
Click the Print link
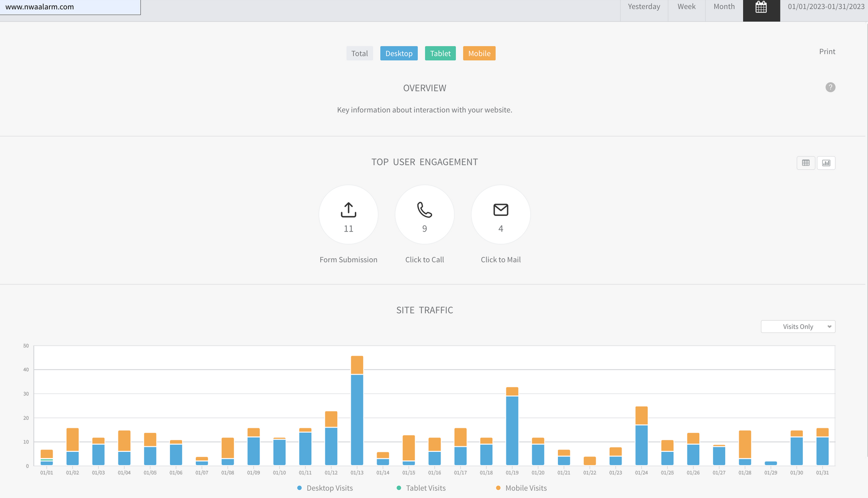point(827,52)
